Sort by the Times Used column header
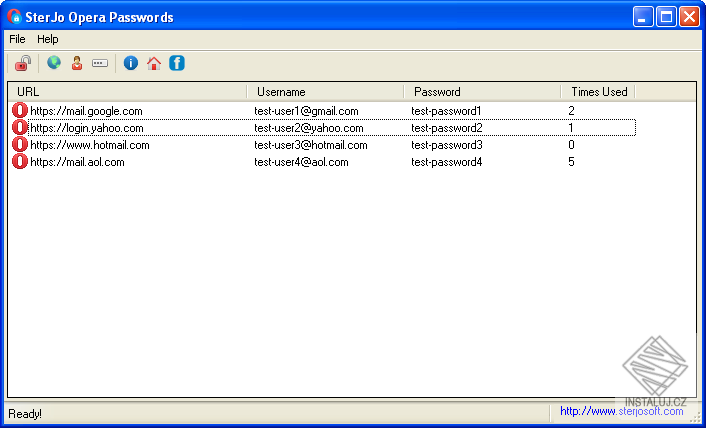The image size is (706, 429). 598,92
